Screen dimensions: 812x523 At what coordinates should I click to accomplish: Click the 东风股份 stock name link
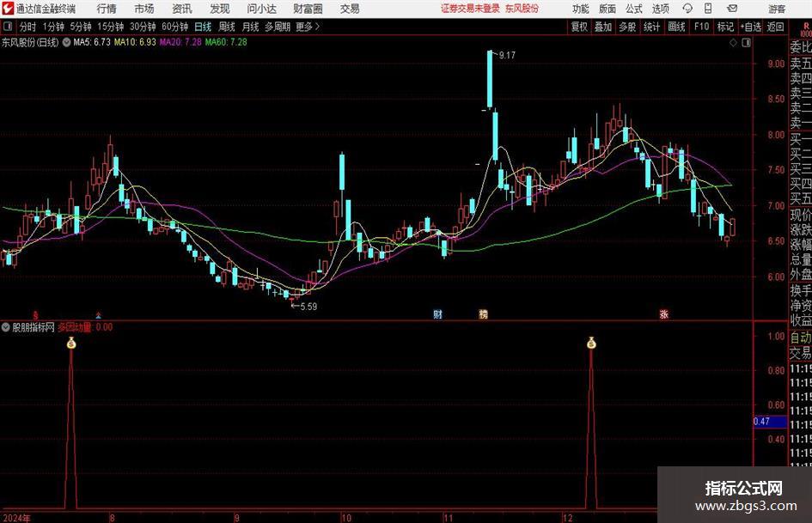pos(522,9)
